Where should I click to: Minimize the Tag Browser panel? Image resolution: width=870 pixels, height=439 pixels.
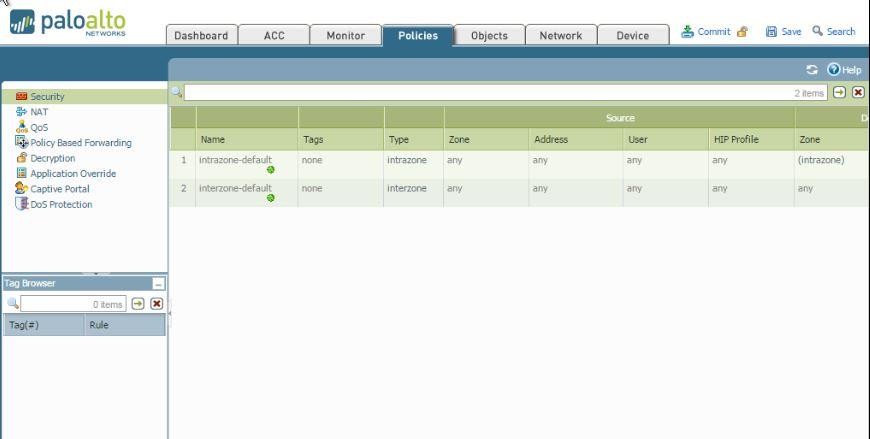157,284
